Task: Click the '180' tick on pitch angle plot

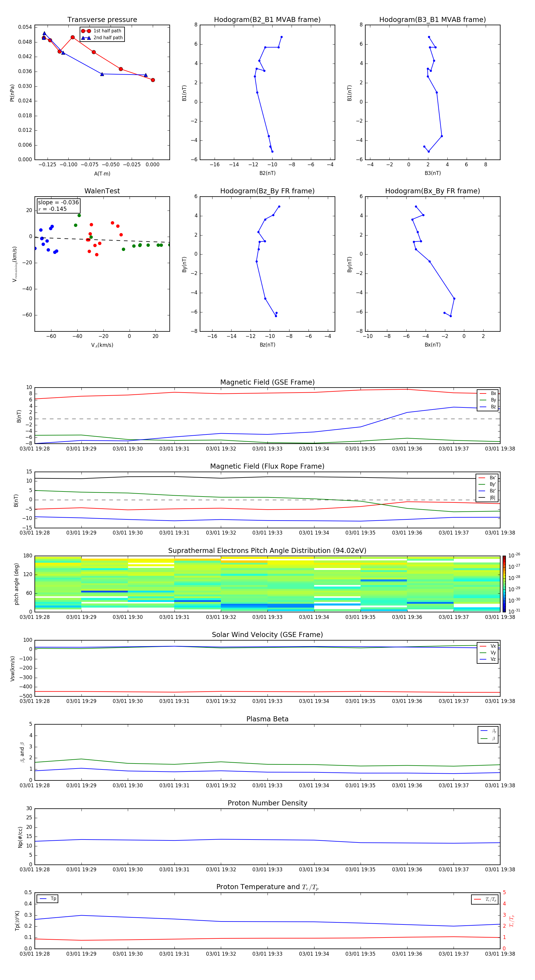Action: coord(28,556)
